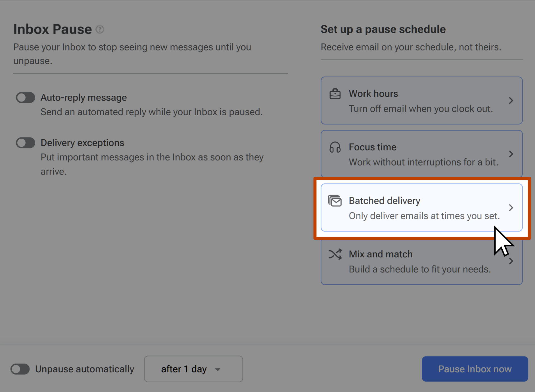Expand Work hours via its chevron arrow

tap(511, 101)
